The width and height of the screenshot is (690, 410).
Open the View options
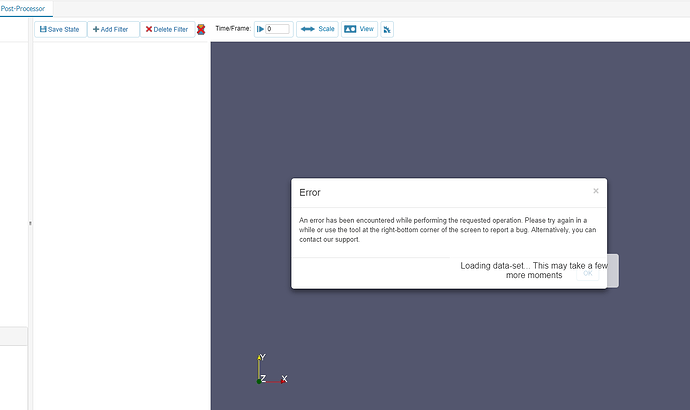point(359,29)
